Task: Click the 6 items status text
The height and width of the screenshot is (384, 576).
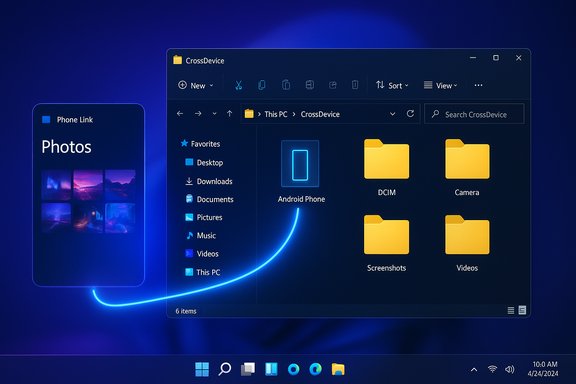Action: pyautogui.click(x=186, y=311)
